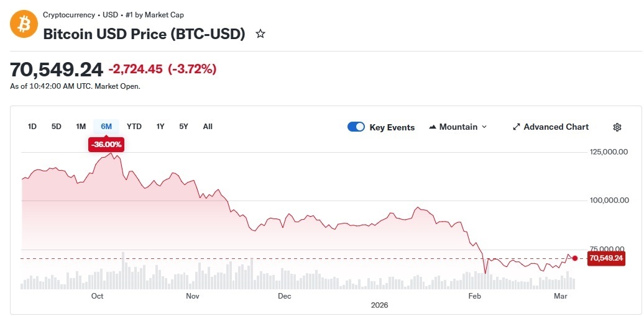Show the All time range

coord(208,127)
